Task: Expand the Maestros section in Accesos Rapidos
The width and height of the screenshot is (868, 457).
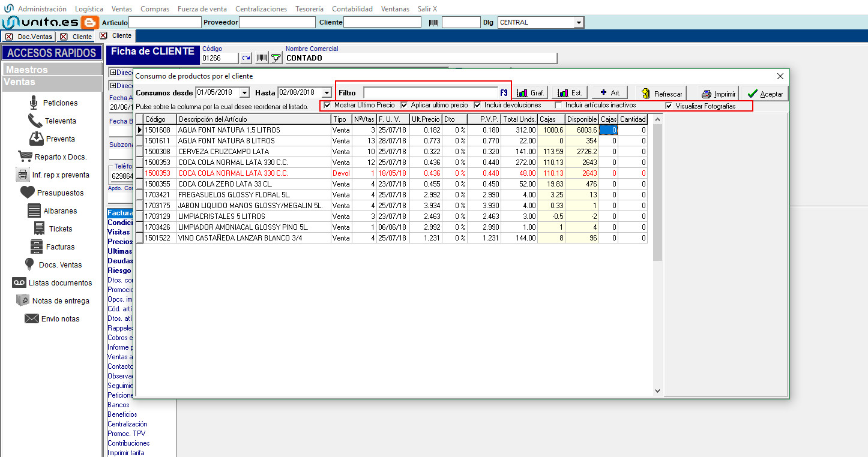Action: 53,70
